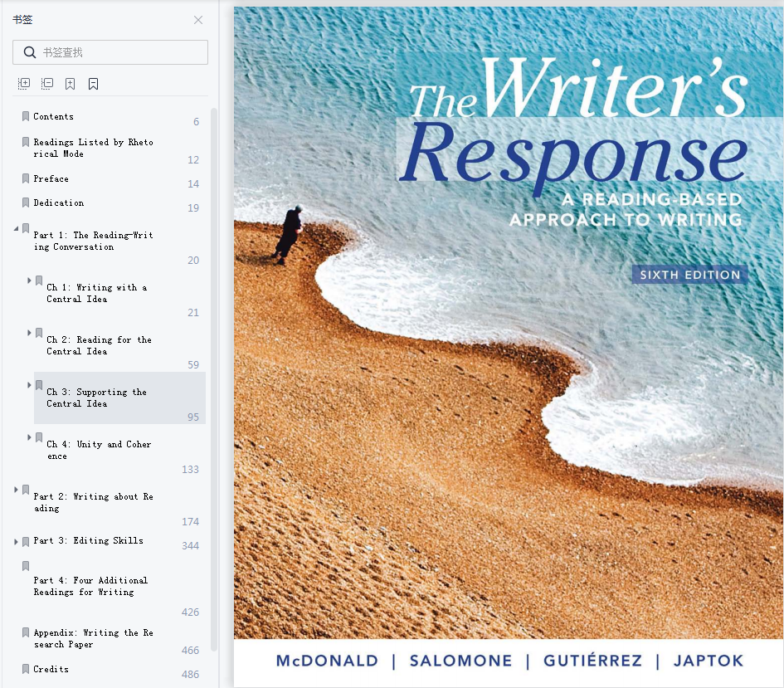
Task: Open Part 3: Editing Skills bookmark
Action: (88, 540)
